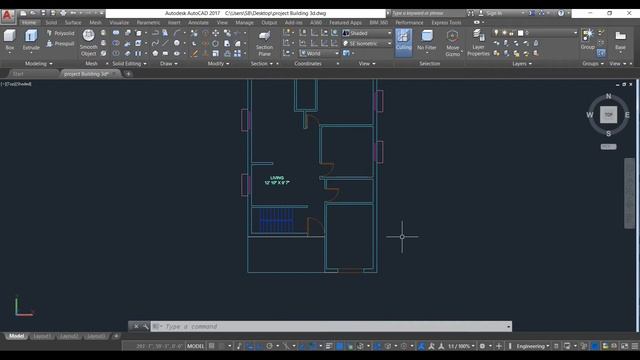This screenshot has width=640, height=360.
Task: Click the command line customize wrench
Action: (145, 326)
